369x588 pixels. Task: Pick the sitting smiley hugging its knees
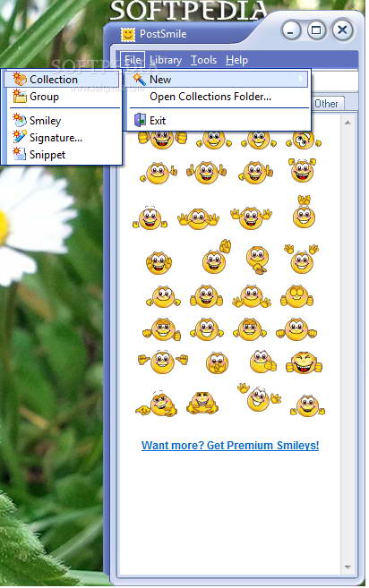[202, 403]
